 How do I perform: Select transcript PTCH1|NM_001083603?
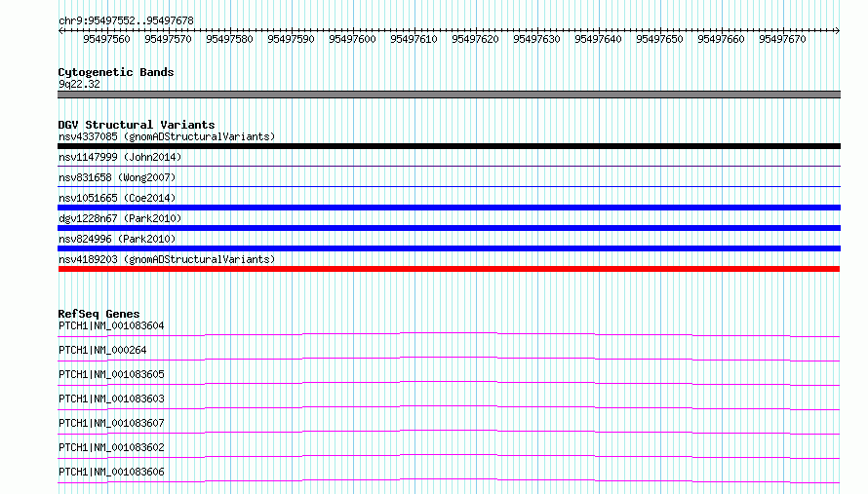[x=111, y=399]
